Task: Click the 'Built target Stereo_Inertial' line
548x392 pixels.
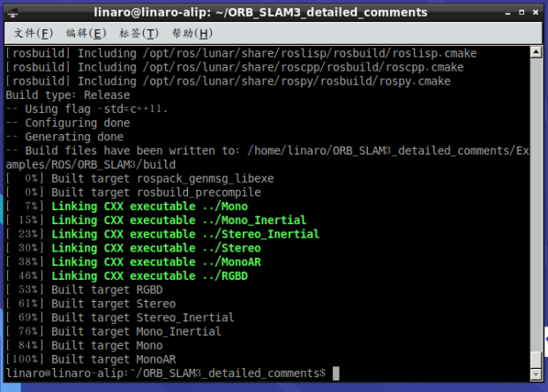Action: click(120, 318)
